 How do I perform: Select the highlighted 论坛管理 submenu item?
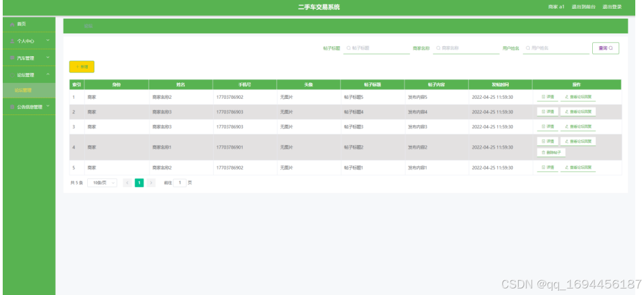(x=29, y=91)
